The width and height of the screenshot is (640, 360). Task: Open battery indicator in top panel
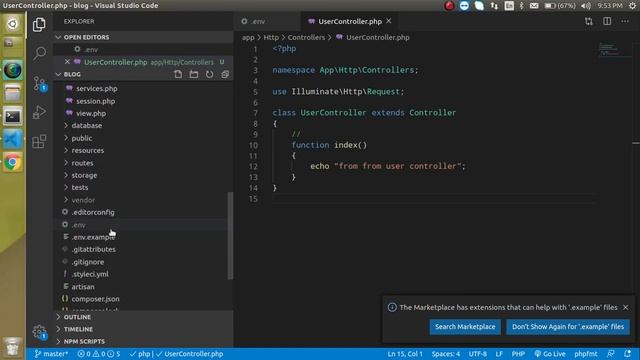560,6
